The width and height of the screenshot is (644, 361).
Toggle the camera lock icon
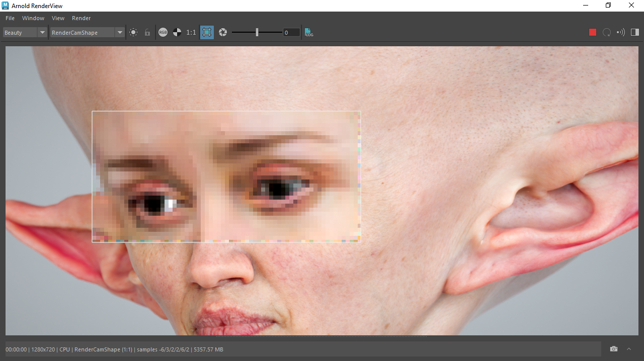coord(147,32)
